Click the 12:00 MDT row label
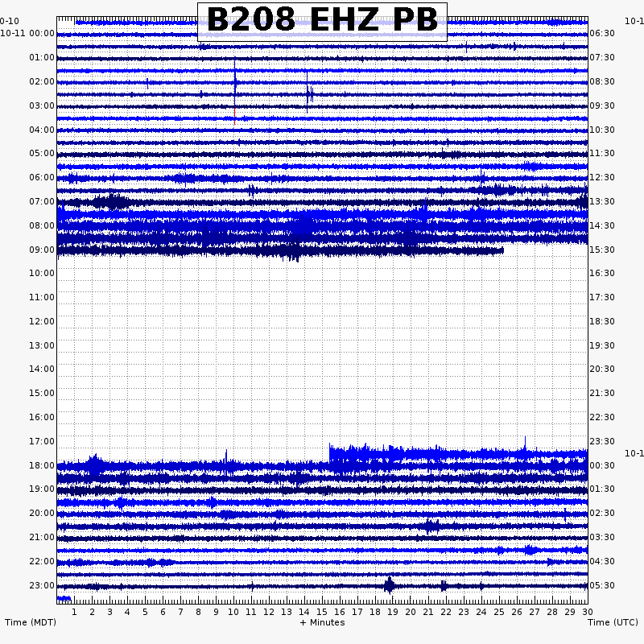 (x=42, y=321)
